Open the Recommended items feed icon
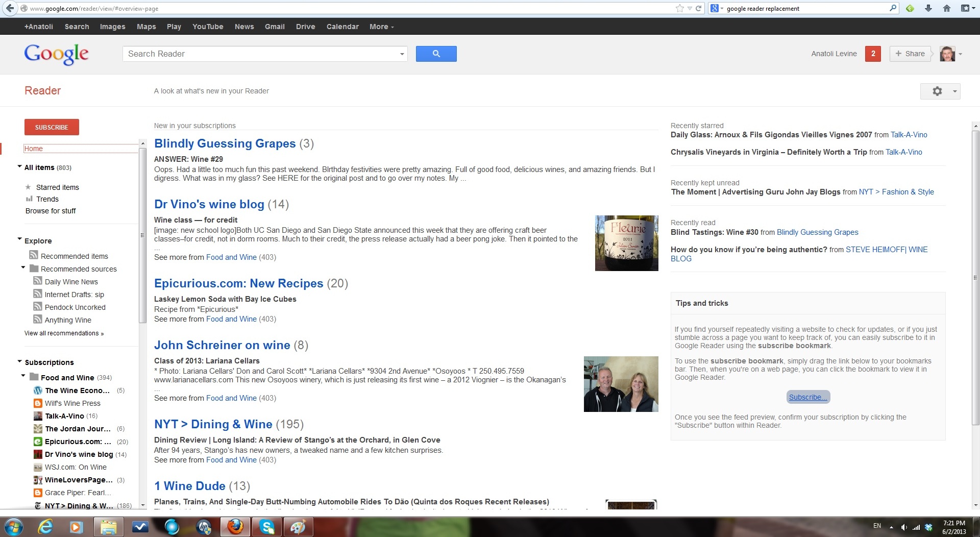This screenshot has height=537, width=980. 34,255
